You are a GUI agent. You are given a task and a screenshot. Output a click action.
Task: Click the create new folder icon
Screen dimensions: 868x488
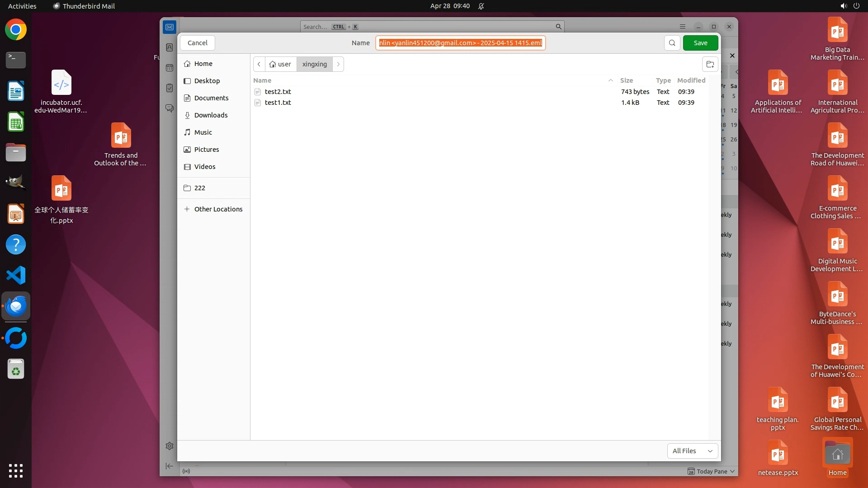tap(710, 64)
